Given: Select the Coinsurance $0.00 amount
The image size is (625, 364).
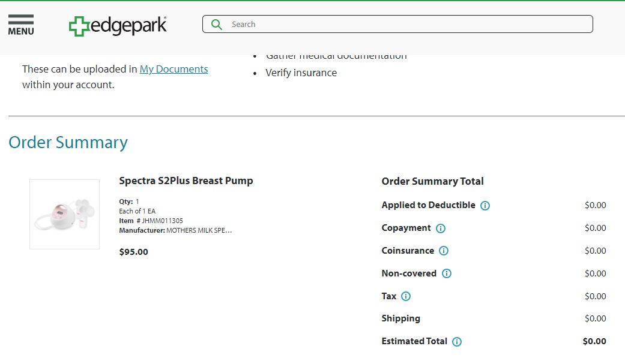Looking at the screenshot, I should [x=595, y=251].
